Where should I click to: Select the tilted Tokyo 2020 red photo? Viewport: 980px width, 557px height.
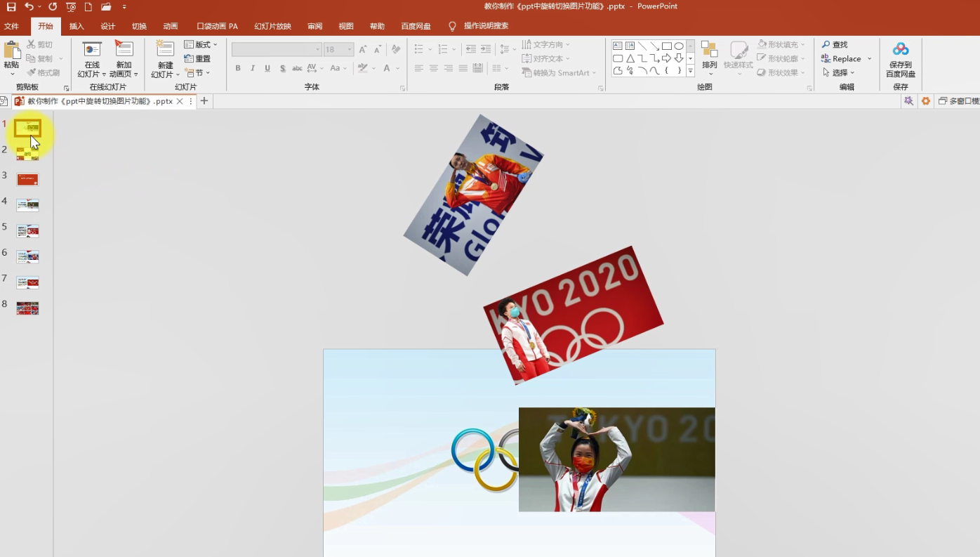tap(574, 315)
